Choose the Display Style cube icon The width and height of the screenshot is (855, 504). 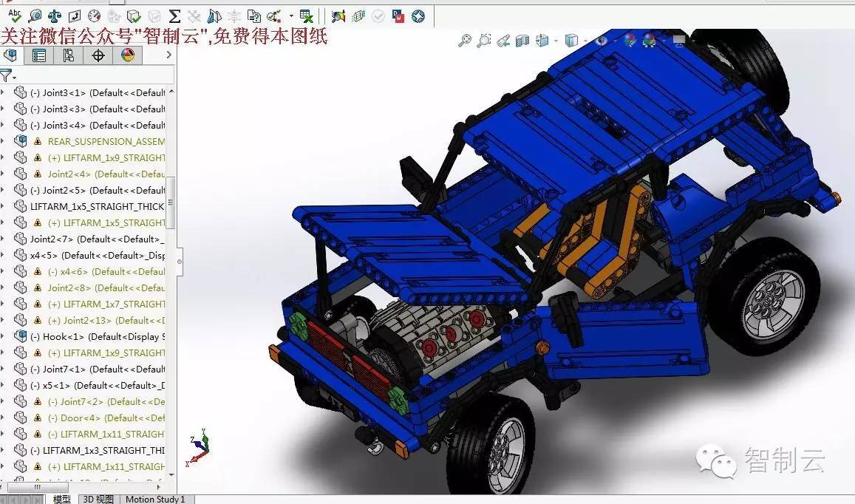(x=571, y=41)
